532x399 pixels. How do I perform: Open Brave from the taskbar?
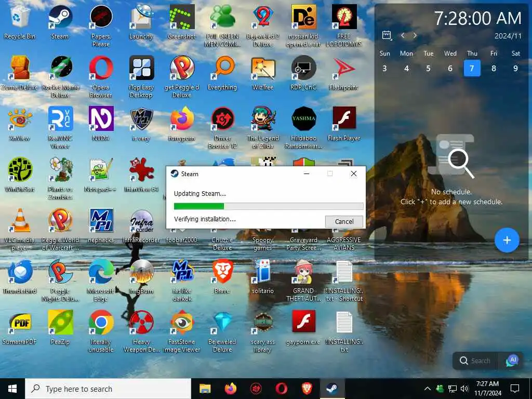point(307,389)
